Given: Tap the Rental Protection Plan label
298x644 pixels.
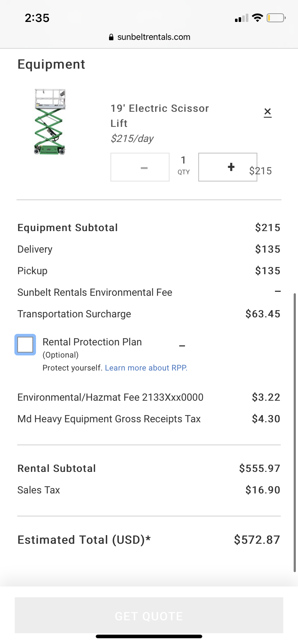Looking at the screenshot, I should click(92, 342).
